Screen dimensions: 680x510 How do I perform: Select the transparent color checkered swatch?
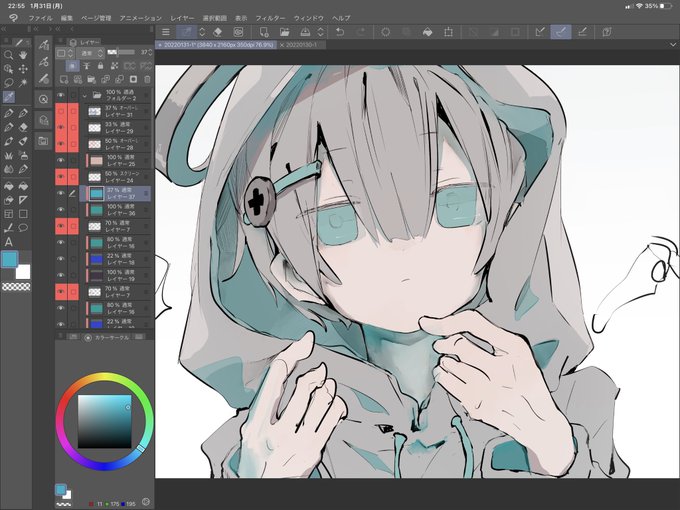click(16, 286)
